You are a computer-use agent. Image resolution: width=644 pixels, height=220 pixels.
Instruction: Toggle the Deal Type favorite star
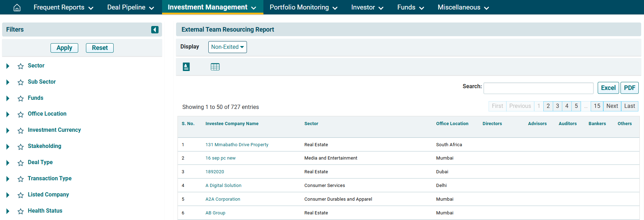21,163
